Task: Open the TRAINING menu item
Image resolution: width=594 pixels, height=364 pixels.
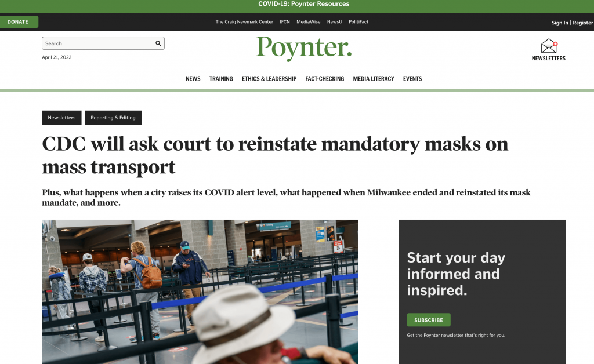Action: point(221,79)
